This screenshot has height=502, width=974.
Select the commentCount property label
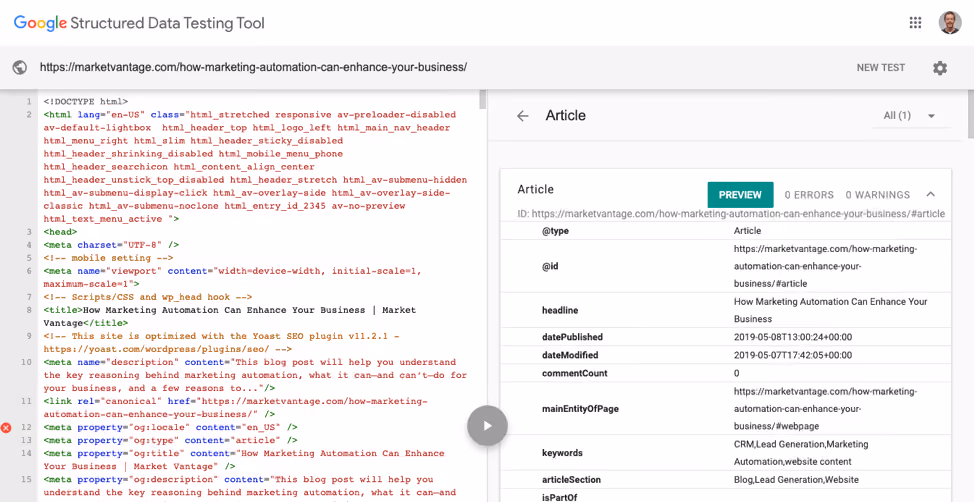pos(575,373)
